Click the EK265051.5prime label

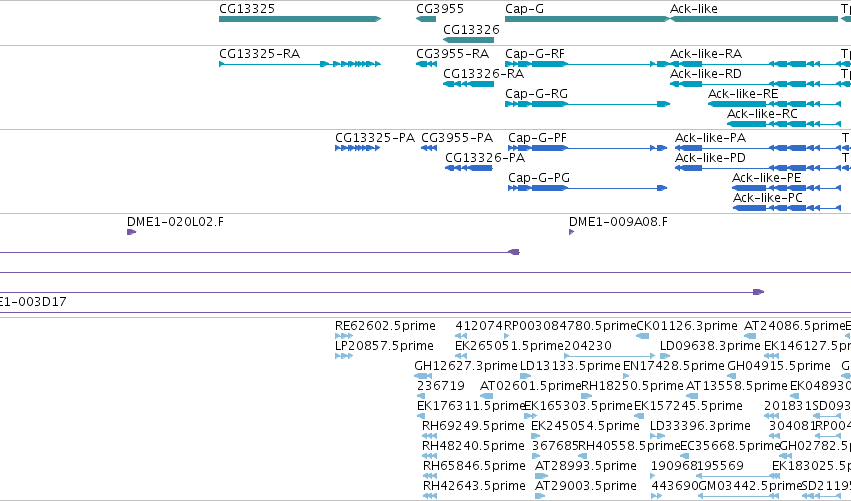tap(509, 346)
